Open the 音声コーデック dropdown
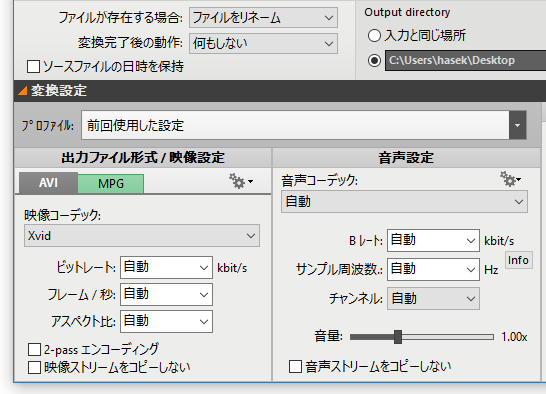The image size is (546, 394). coord(404,202)
